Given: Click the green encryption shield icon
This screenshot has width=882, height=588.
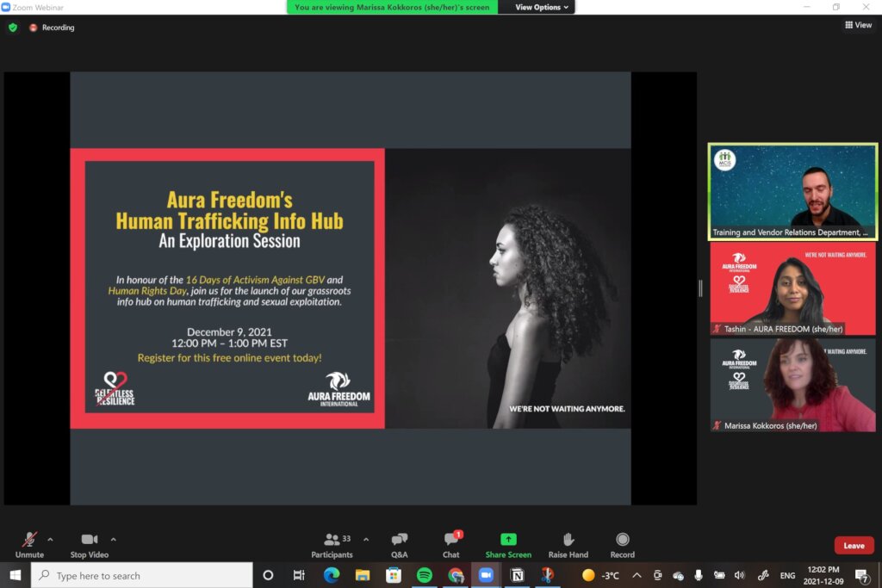Looking at the screenshot, I should pyautogui.click(x=13, y=28).
